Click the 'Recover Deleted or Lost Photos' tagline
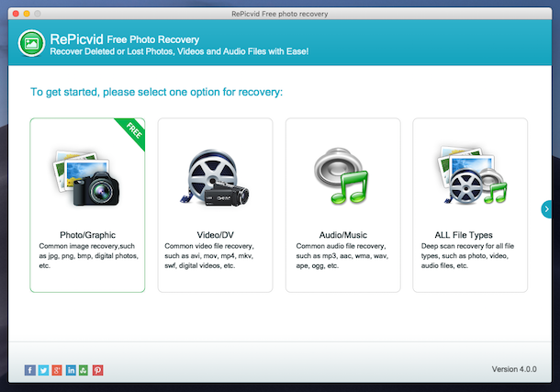Screen dimensions: 560x392 [179, 51]
